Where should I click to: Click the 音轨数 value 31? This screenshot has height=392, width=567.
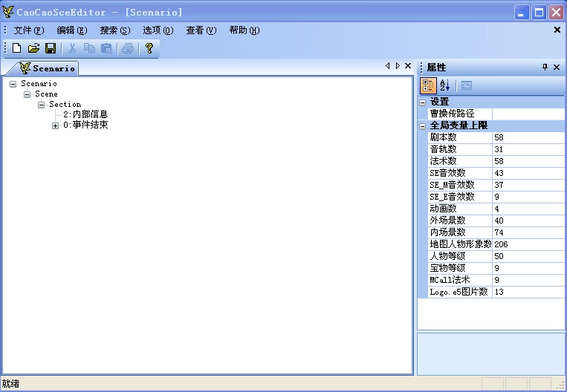528,149
